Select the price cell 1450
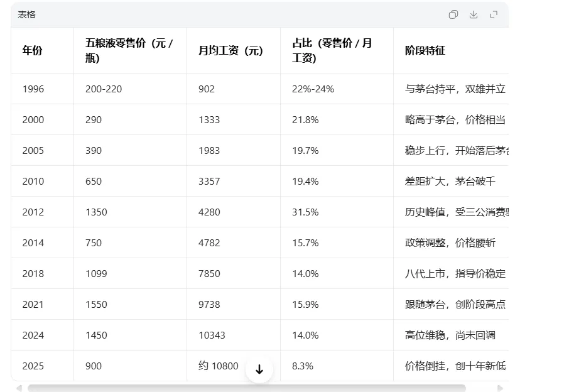The image size is (564, 392). 130,335
